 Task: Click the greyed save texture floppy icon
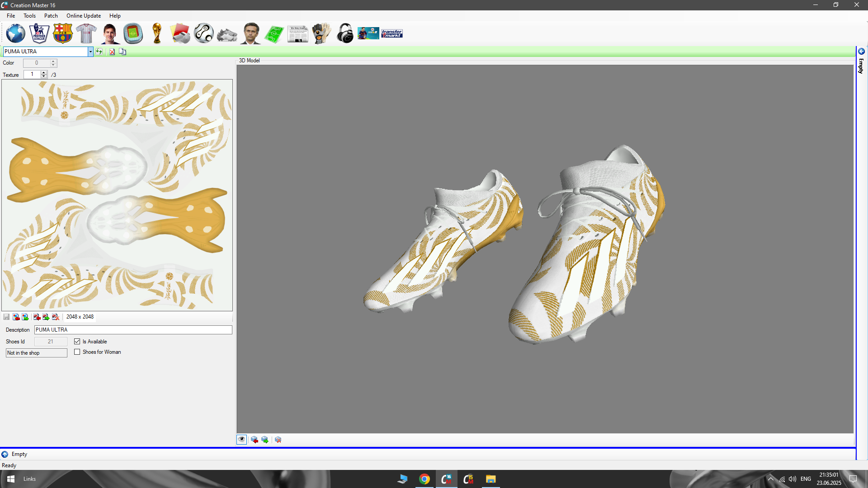[6, 317]
